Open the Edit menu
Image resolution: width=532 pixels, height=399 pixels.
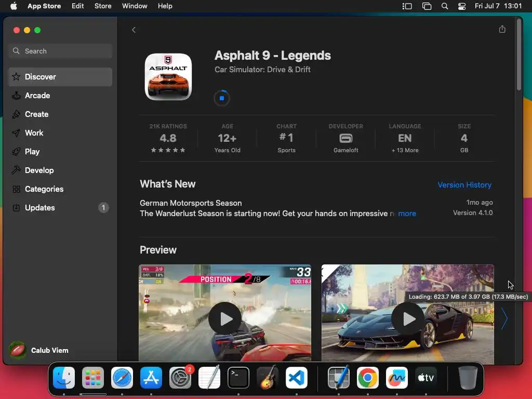(x=78, y=6)
